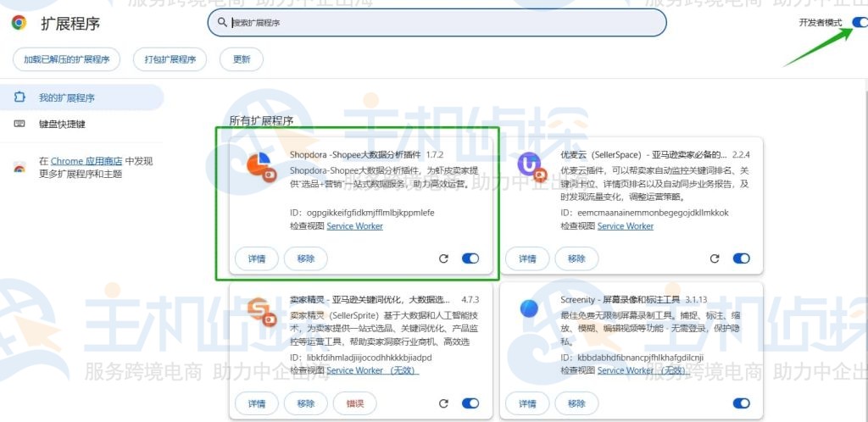The height and width of the screenshot is (422, 868).
Task: Click the 开发者模式 label
Action: coord(821,23)
